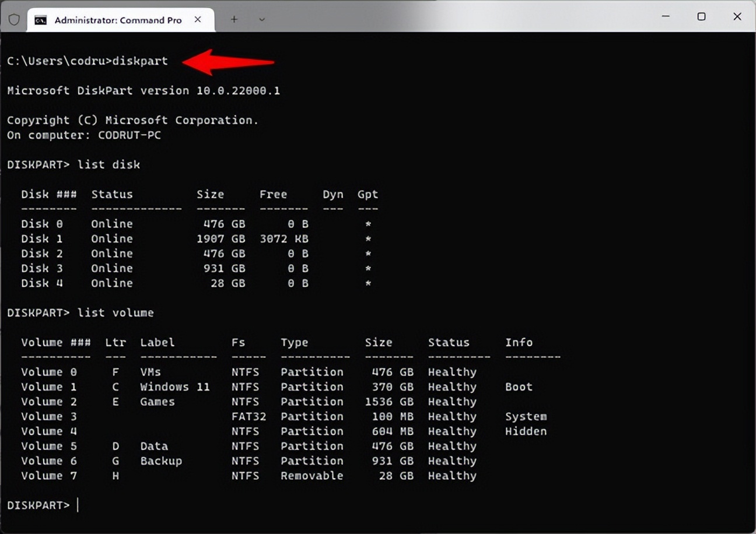
Task: Click the 'Disk 1' row label
Action: [x=42, y=239]
